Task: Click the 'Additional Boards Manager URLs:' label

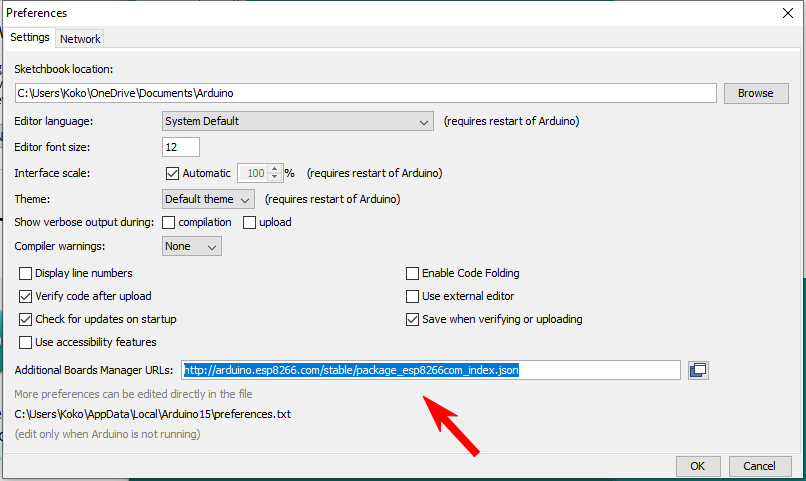Action: pyautogui.click(x=94, y=370)
